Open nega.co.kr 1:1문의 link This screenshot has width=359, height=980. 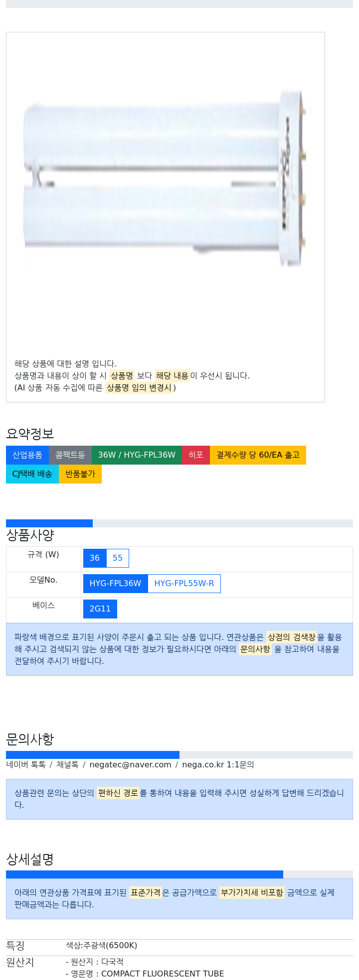(218, 765)
